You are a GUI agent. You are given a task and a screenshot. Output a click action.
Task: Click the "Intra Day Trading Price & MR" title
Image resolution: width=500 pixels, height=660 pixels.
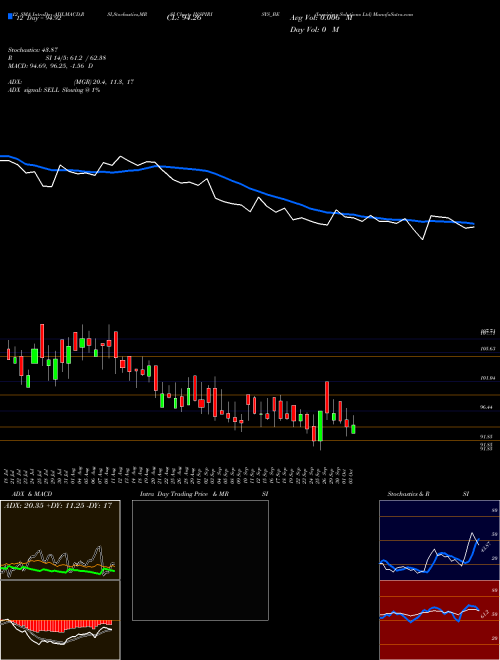185,494
